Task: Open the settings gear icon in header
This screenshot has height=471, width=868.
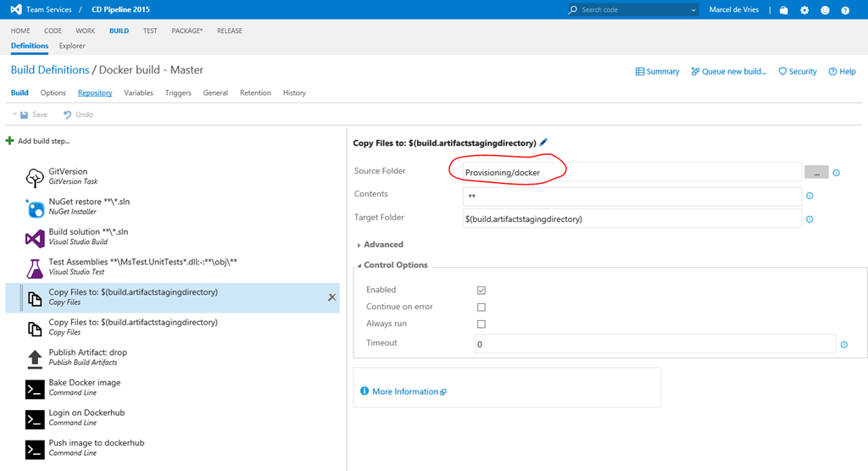Action: point(804,10)
